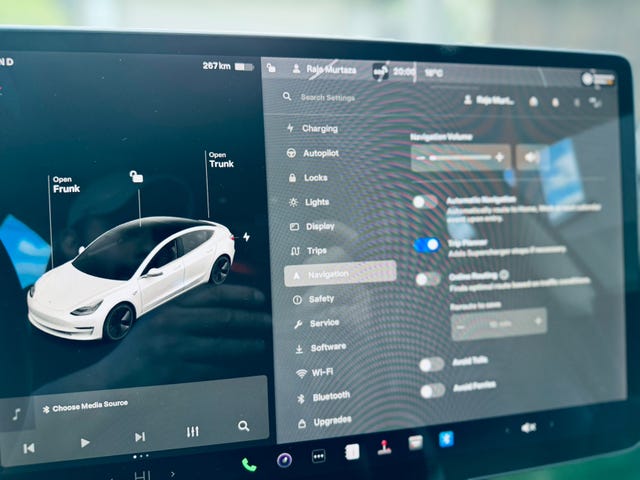The height and width of the screenshot is (480, 640).
Task: Tap the white Model 3 car image
Action: 131,278
